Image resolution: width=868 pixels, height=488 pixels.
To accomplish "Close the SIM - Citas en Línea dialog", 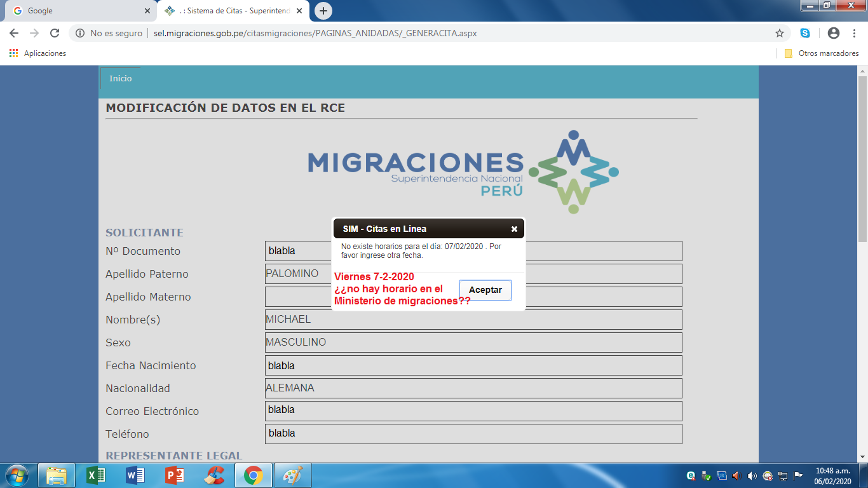I will click(x=514, y=229).
